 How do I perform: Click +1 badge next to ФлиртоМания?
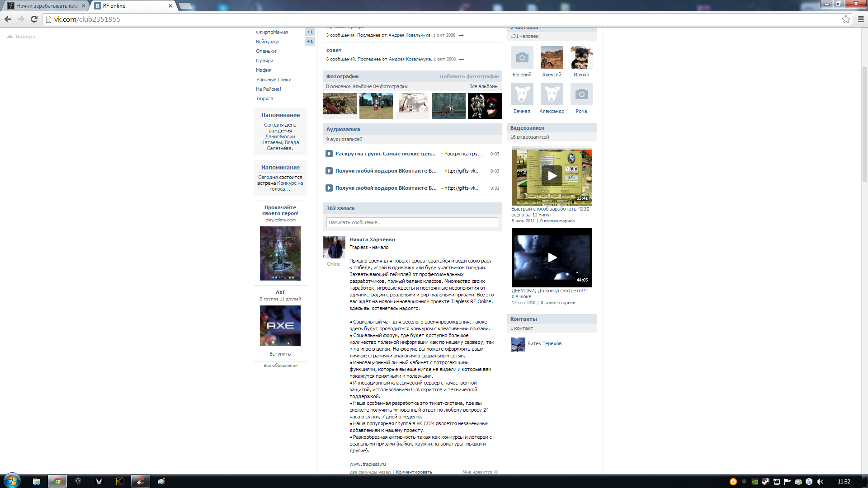[x=310, y=32]
